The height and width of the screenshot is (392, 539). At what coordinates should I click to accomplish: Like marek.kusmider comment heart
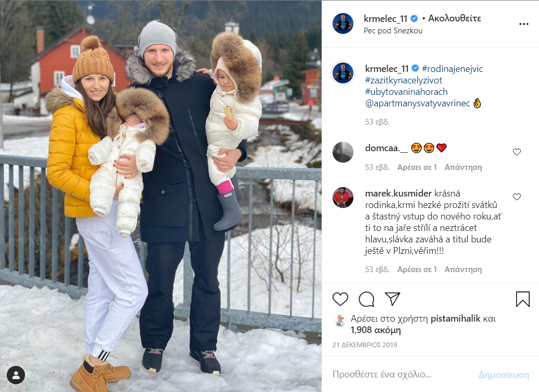tap(517, 197)
